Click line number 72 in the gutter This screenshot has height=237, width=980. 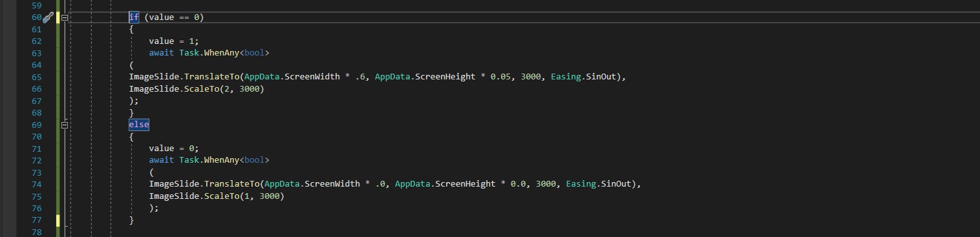37,160
